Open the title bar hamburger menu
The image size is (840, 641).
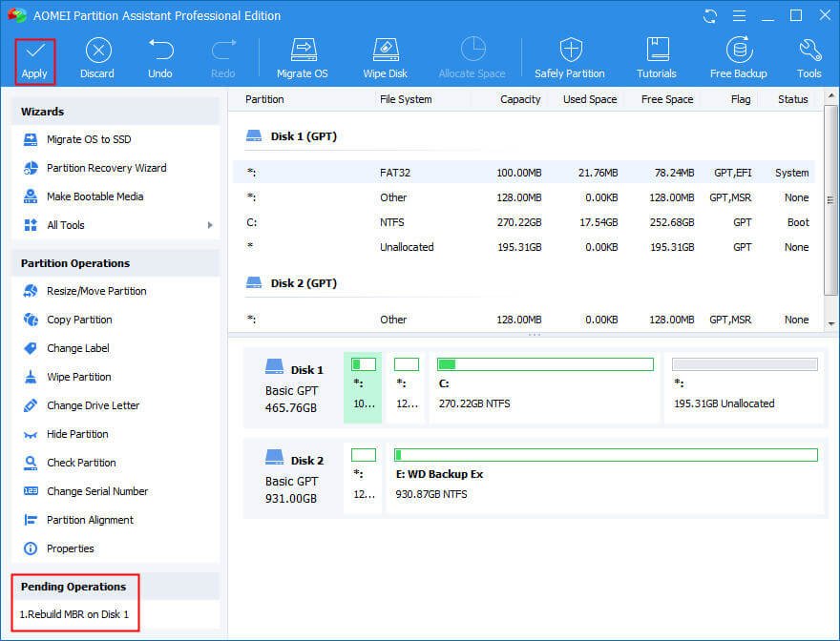[741, 16]
